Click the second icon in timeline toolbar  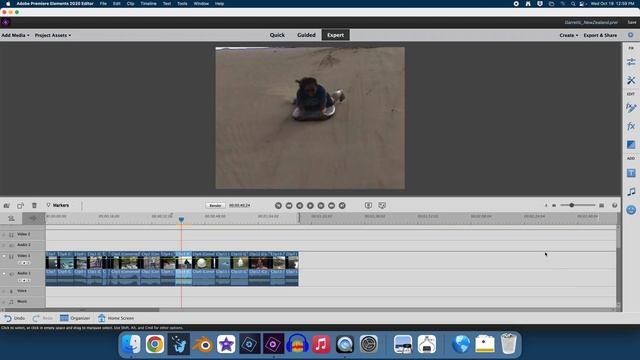tap(20, 205)
